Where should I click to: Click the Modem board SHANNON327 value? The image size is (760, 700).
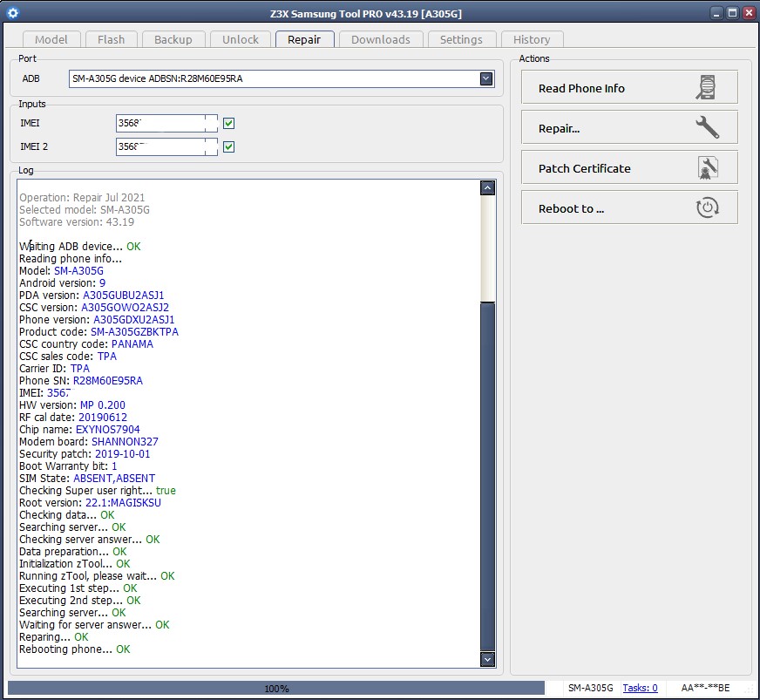click(x=125, y=442)
